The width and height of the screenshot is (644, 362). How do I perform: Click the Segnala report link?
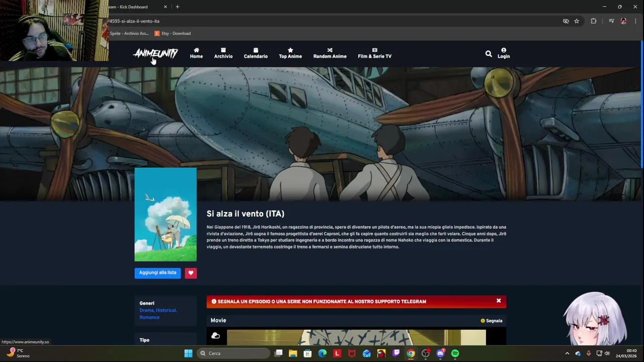pos(492,321)
